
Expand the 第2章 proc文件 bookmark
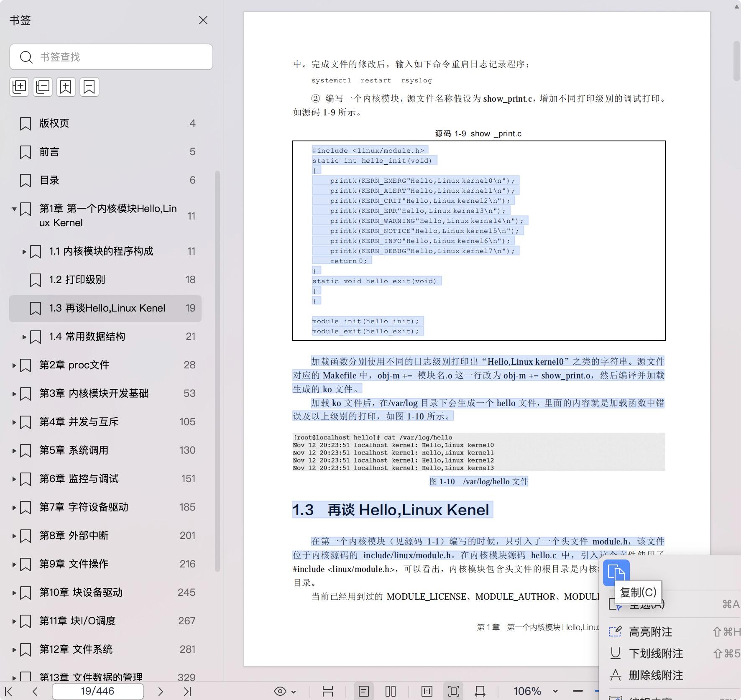click(15, 365)
